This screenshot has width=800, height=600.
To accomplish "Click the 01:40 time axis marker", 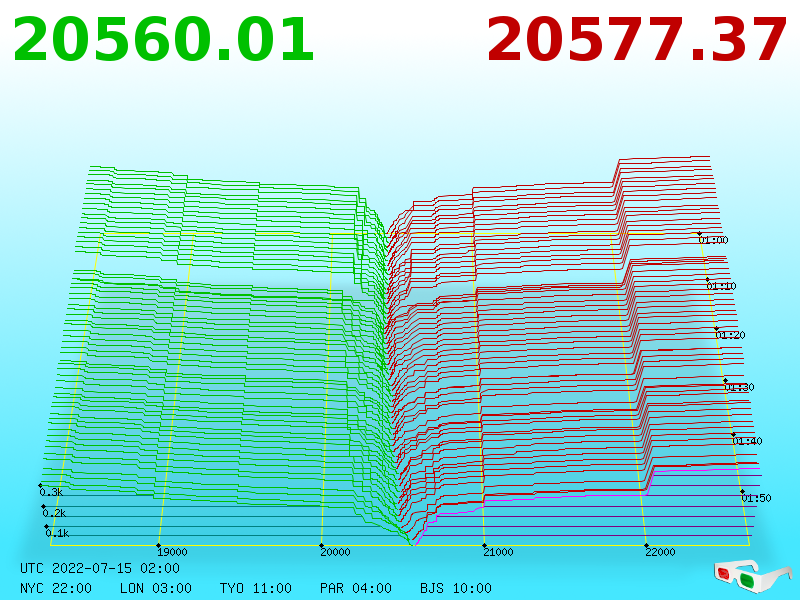I will click(x=747, y=441).
